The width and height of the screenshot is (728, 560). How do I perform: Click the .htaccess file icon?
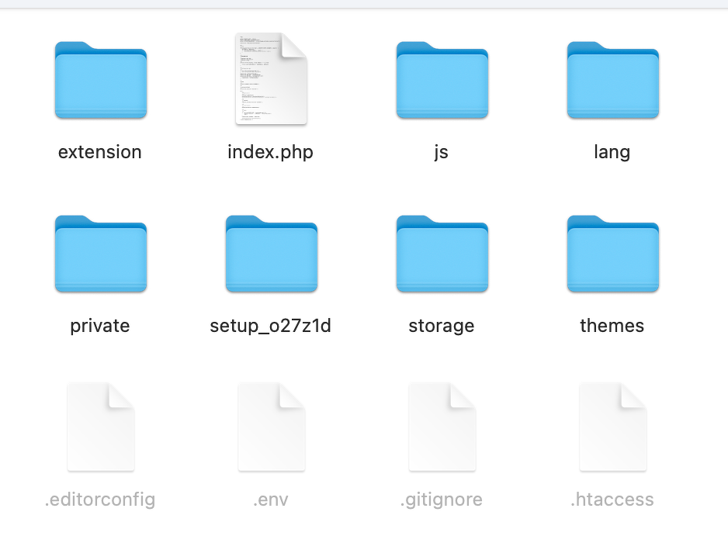coord(613,427)
